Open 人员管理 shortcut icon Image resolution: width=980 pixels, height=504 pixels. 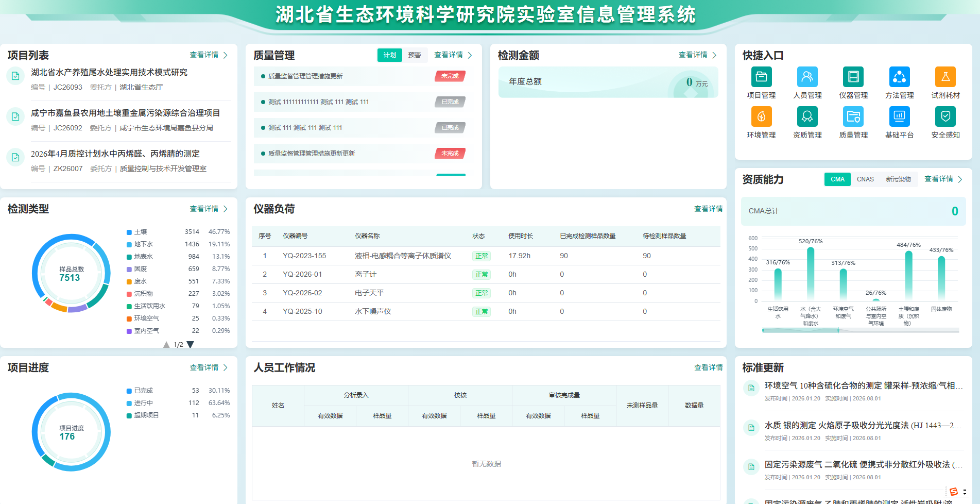click(807, 77)
